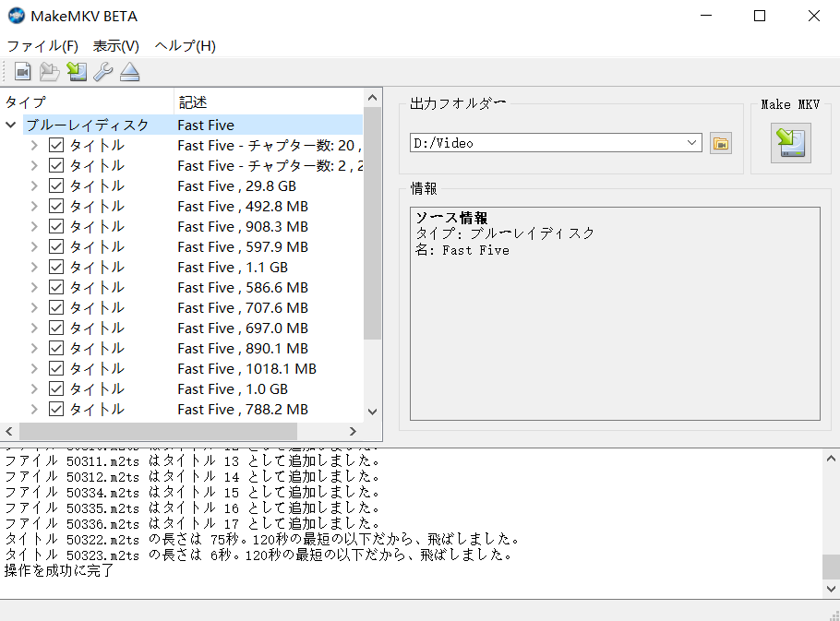Select the MakeMKV application icon in titlebar
The width and height of the screenshot is (840, 621).
[x=16, y=15]
